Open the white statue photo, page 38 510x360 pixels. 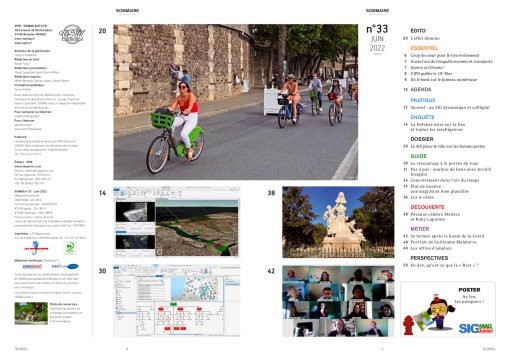pos(338,222)
